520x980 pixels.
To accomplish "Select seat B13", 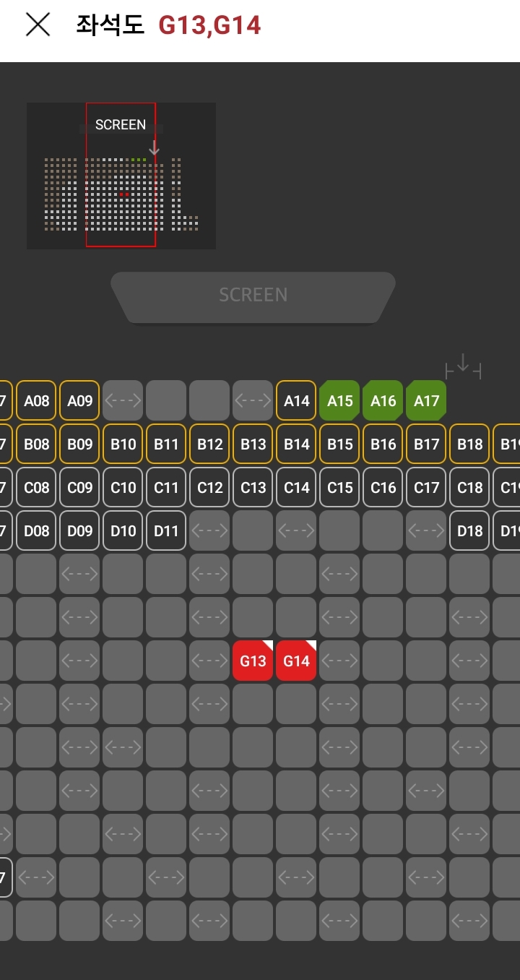I will pos(253,444).
